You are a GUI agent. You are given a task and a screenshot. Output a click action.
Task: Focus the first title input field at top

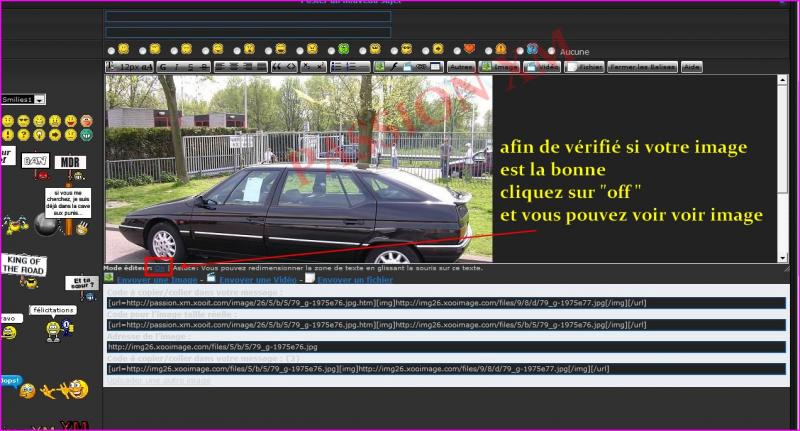coord(248,16)
